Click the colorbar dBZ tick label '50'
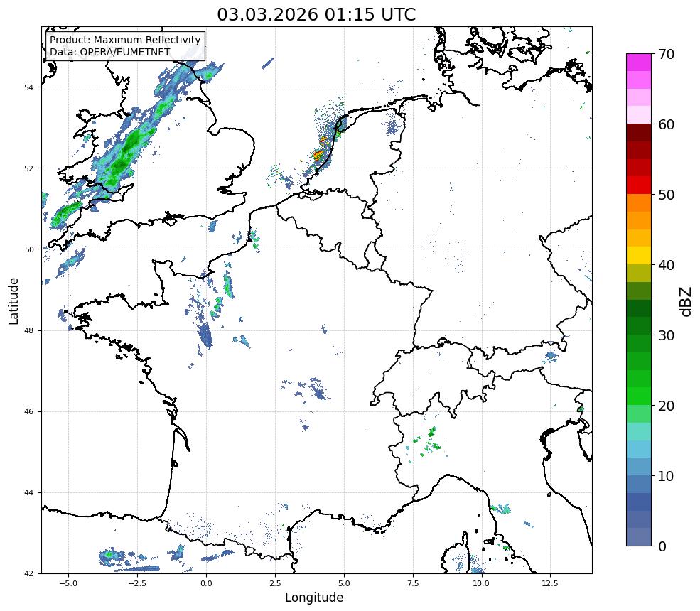 [666, 195]
